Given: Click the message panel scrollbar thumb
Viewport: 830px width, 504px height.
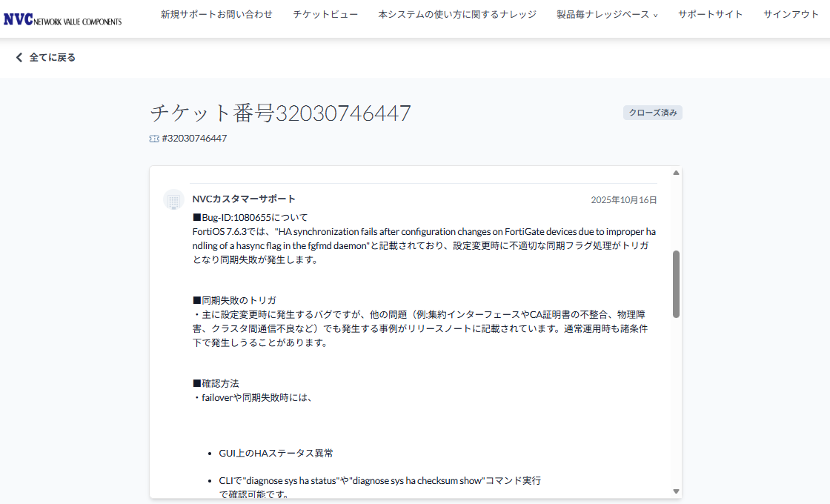Looking at the screenshot, I should [x=676, y=284].
